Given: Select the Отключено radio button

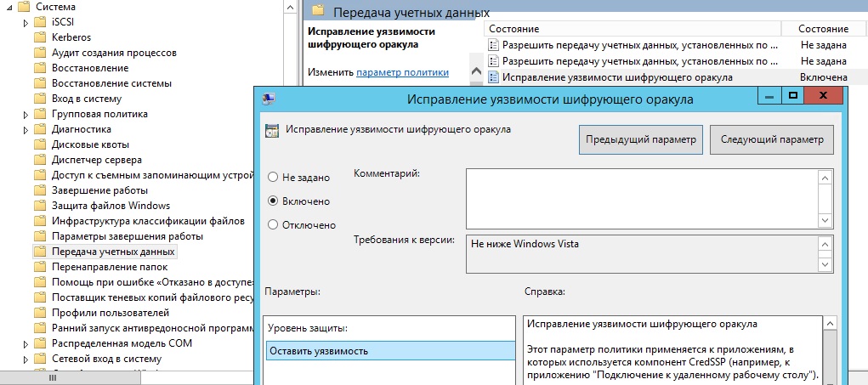Looking at the screenshot, I should [272, 225].
